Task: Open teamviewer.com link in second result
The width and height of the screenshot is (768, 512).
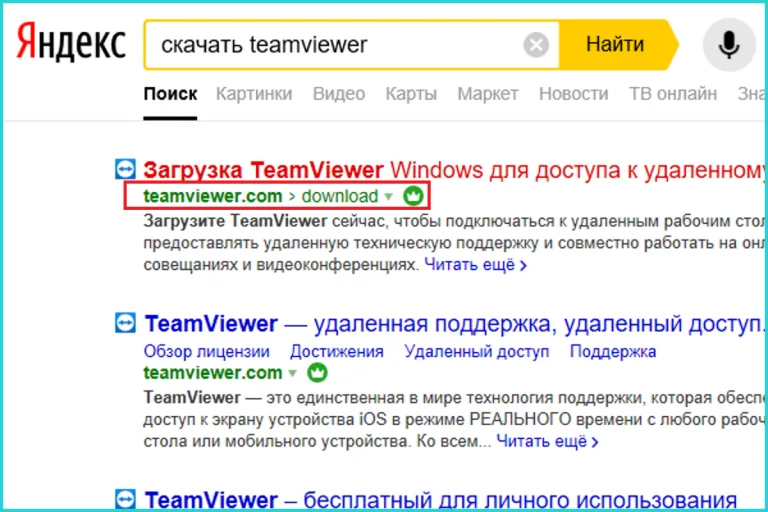Action: (x=213, y=373)
